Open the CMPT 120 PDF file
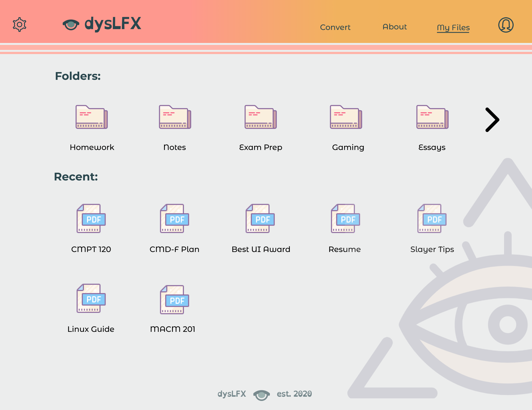The width and height of the screenshot is (532, 410). tap(91, 219)
